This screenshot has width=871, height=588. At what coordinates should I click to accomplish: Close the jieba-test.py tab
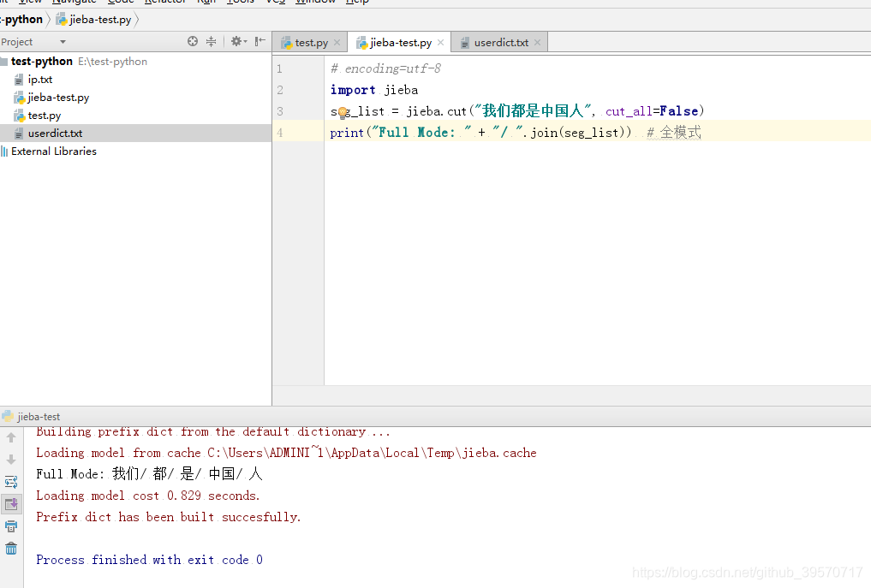tap(440, 42)
